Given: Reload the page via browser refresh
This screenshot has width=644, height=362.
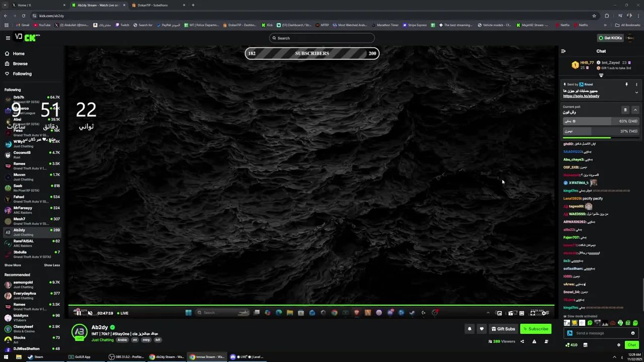Looking at the screenshot, I should pyautogui.click(x=23, y=16).
